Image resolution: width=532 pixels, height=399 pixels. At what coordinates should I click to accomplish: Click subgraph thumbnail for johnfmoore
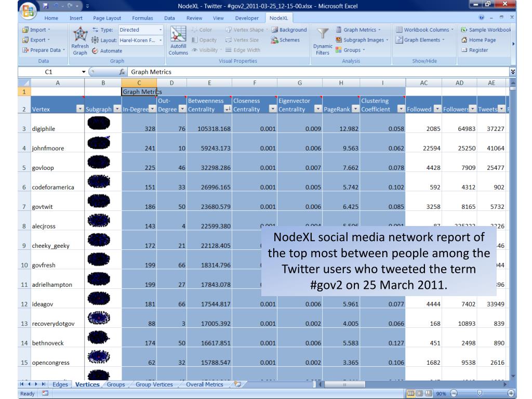[x=99, y=143]
